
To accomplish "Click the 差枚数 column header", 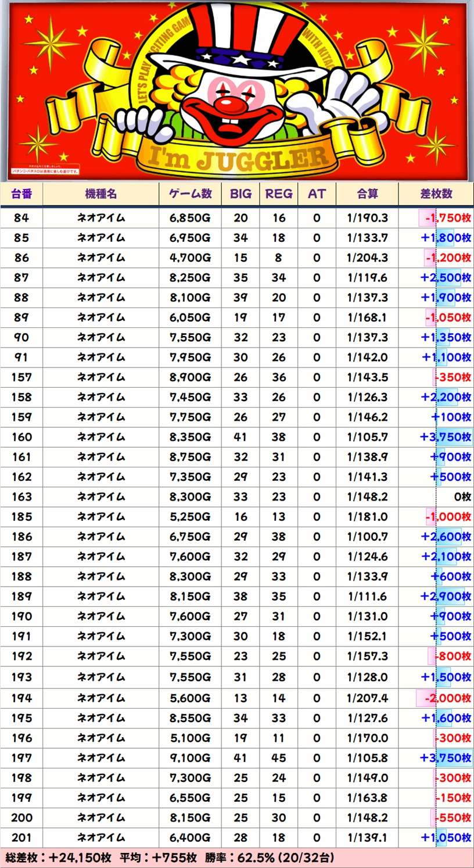I will coord(436,194).
